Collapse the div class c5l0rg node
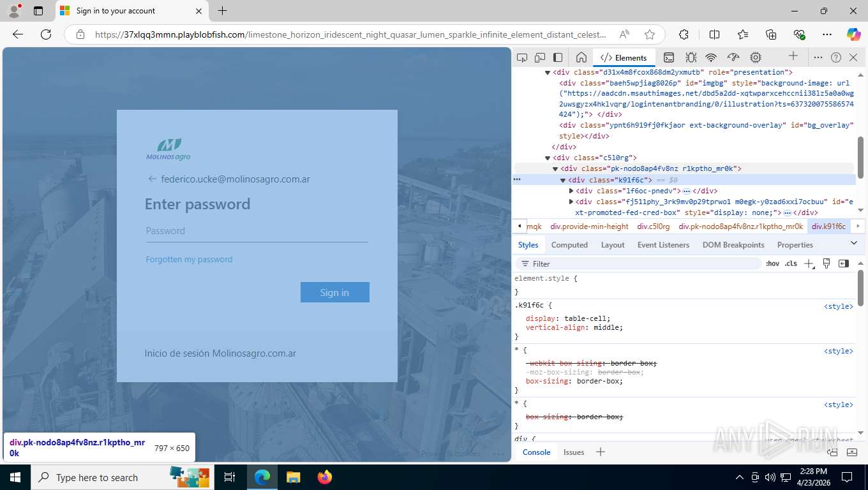The image size is (868, 490). pyautogui.click(x=548, y=158)
